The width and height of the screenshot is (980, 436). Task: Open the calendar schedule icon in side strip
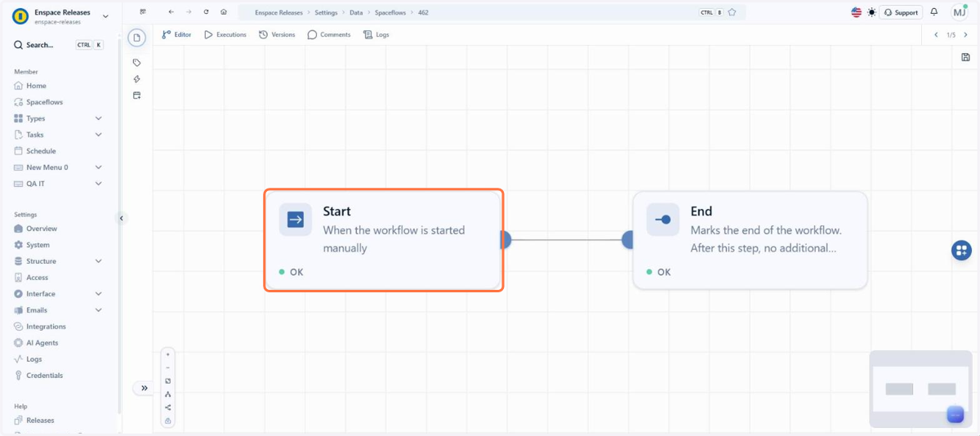point(137,96)
